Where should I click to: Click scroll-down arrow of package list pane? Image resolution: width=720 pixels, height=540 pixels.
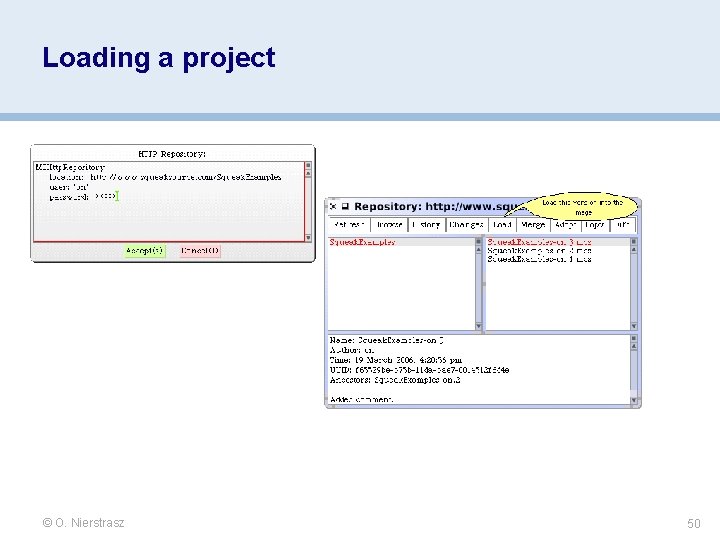click(x=478, y=326)
